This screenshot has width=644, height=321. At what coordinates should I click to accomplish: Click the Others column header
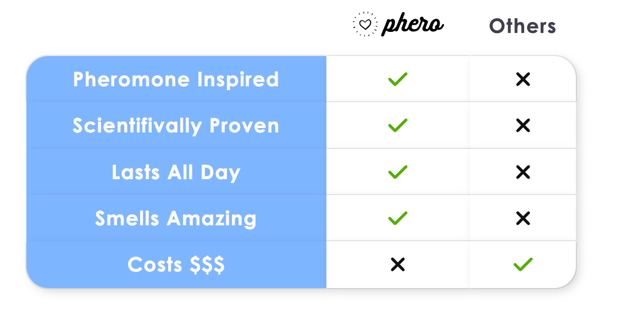click(523, 26)
